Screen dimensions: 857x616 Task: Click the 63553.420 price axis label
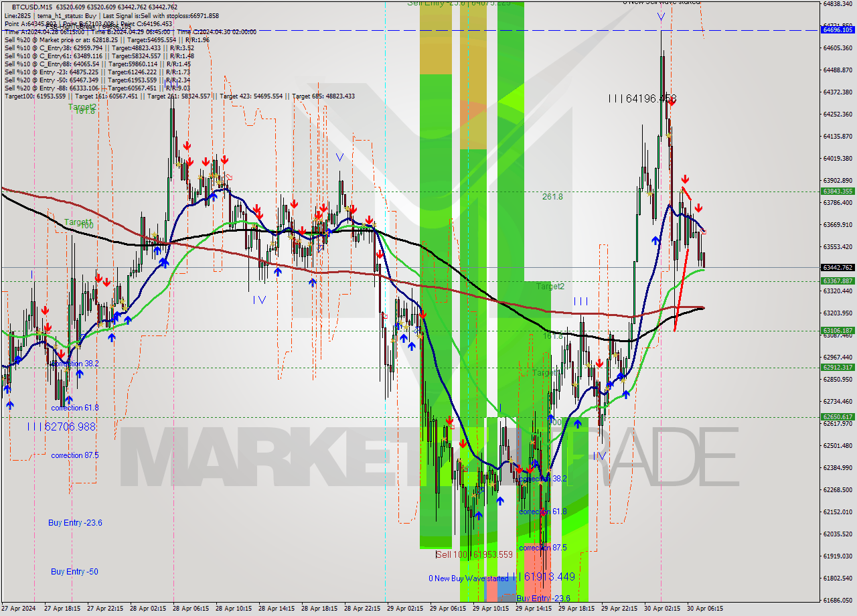tap(838, 246)
